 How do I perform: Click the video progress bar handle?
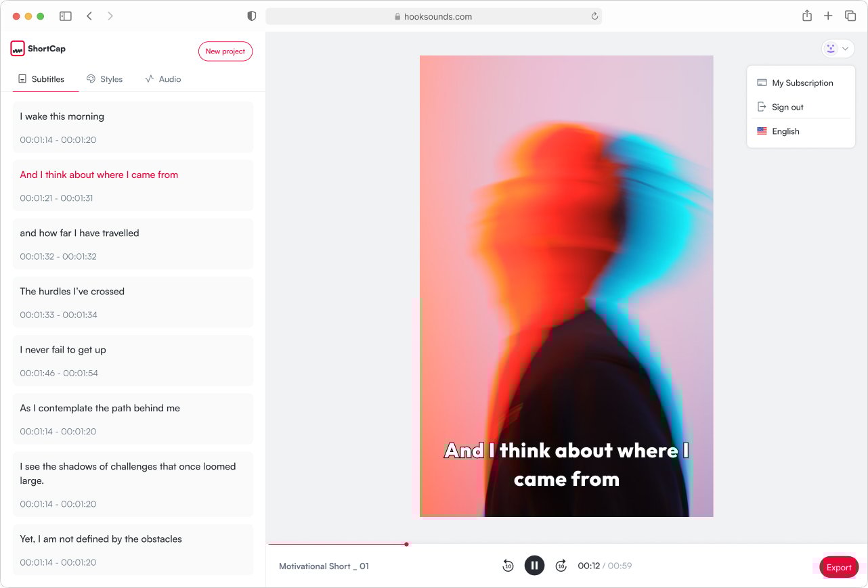click(x=406, y=544)
